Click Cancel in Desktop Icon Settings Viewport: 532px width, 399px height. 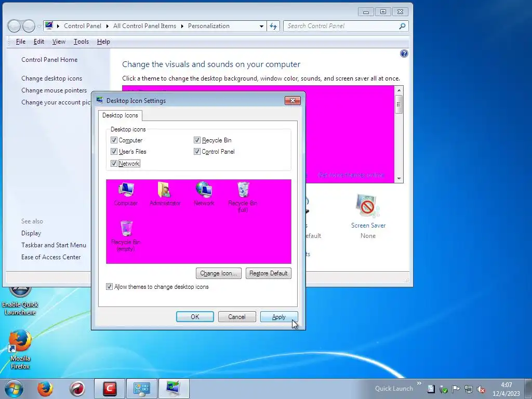(x=237, y=316)
